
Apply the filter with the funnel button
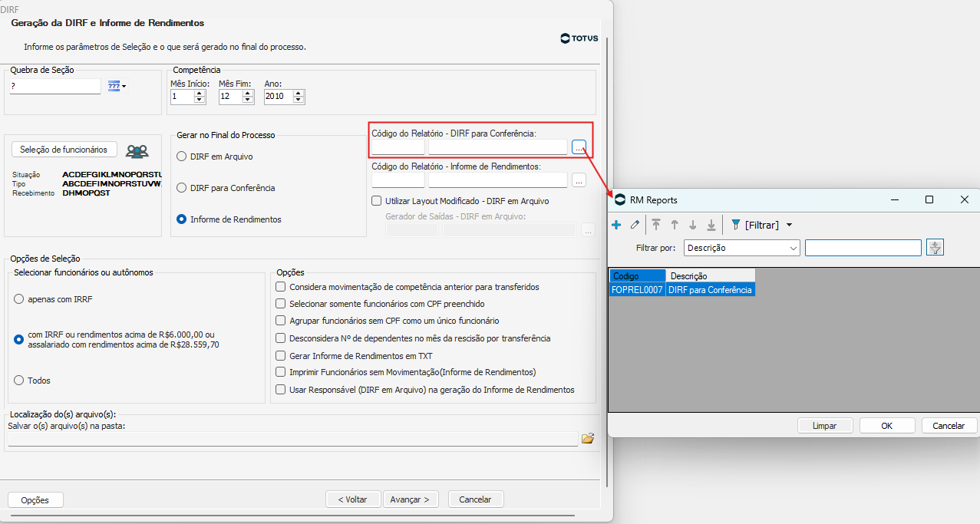(x=935, y=247)
